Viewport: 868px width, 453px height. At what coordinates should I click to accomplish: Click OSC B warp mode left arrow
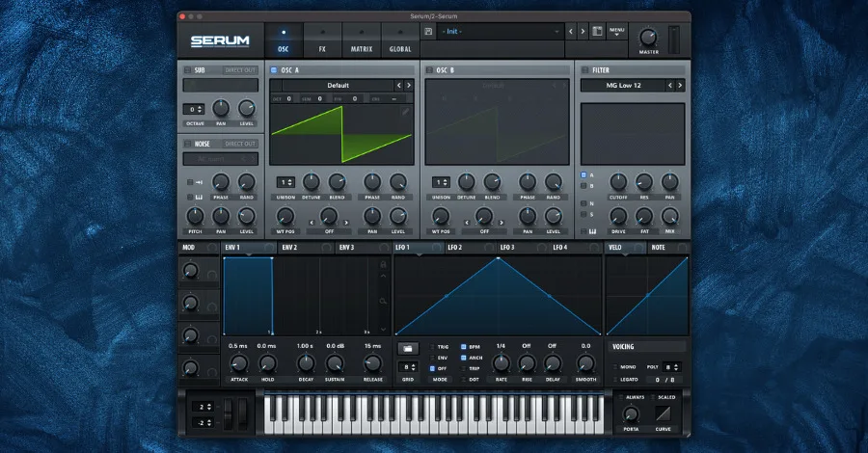pyautogui.click(x=467, y=223)
